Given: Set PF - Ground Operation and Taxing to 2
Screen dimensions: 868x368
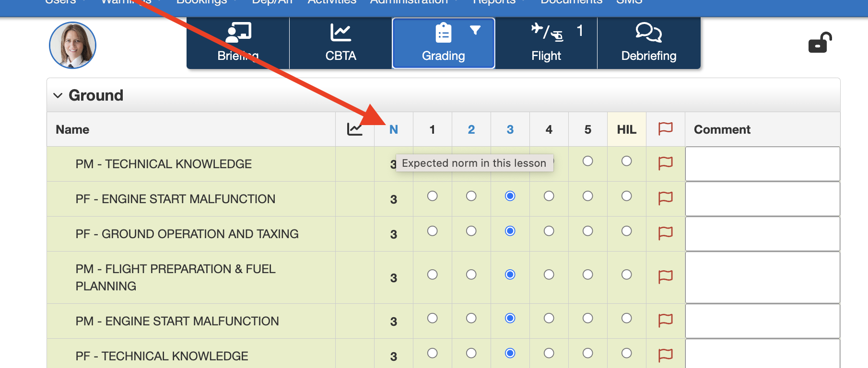Looking at the screenshot, I should 471,231.
